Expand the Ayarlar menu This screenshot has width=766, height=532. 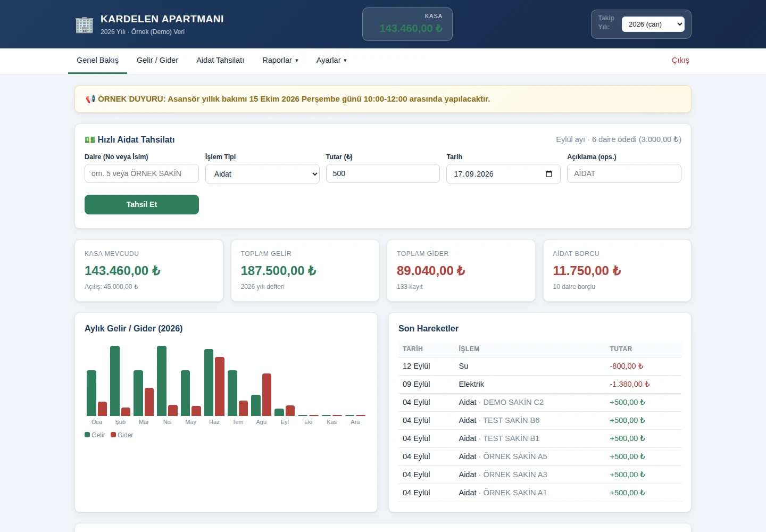click(331, 60)
